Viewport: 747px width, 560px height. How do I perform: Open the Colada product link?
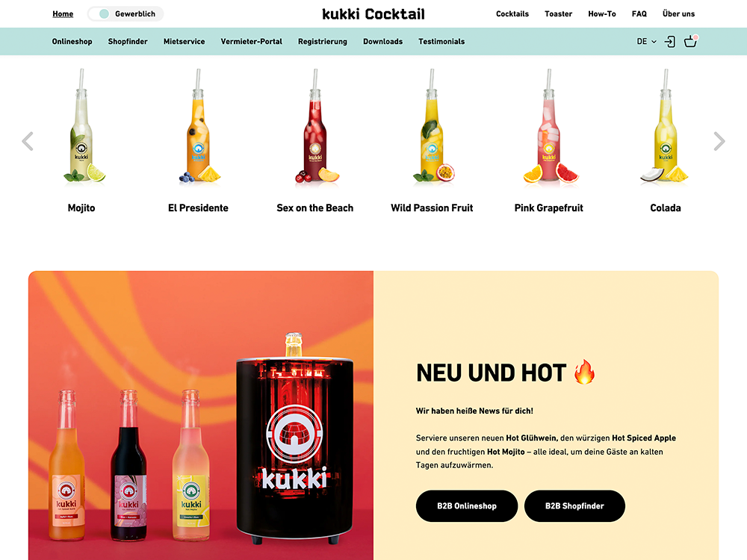pos(665,208)
